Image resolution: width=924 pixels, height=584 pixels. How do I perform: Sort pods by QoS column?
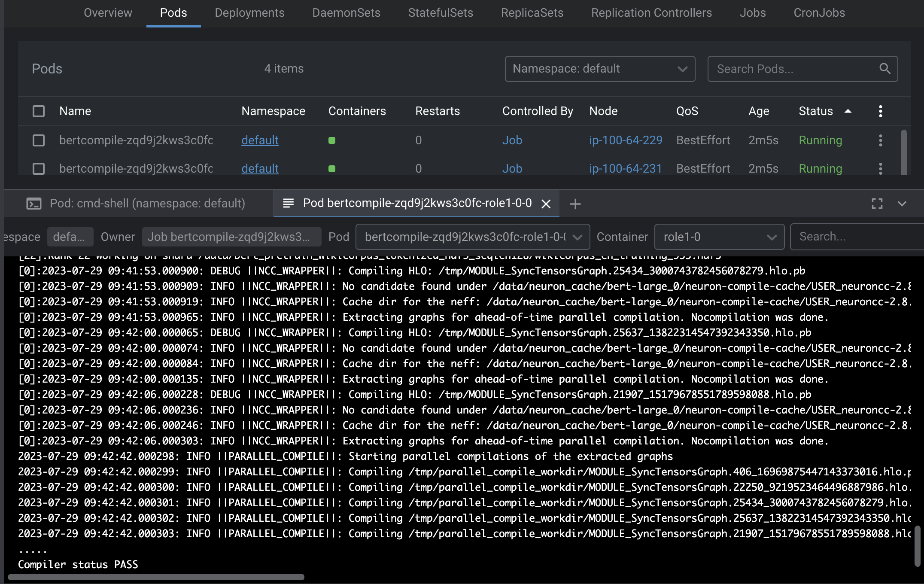point(687,111)
